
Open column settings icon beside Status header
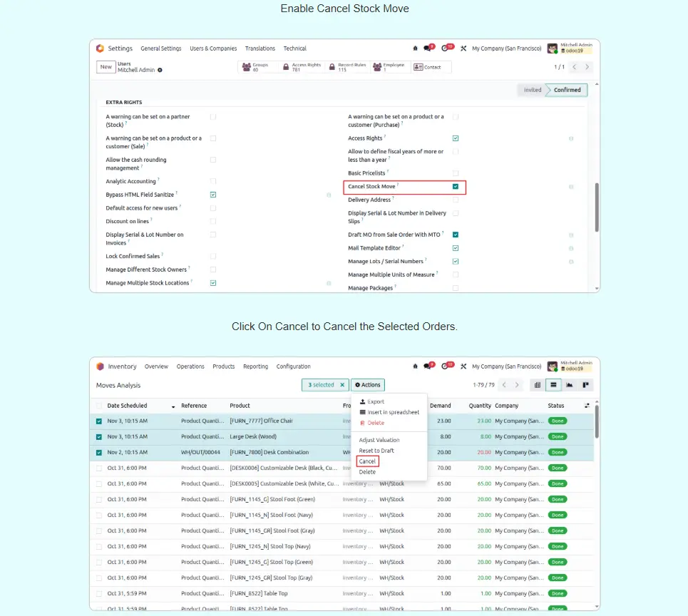click(x=587, y=406)
